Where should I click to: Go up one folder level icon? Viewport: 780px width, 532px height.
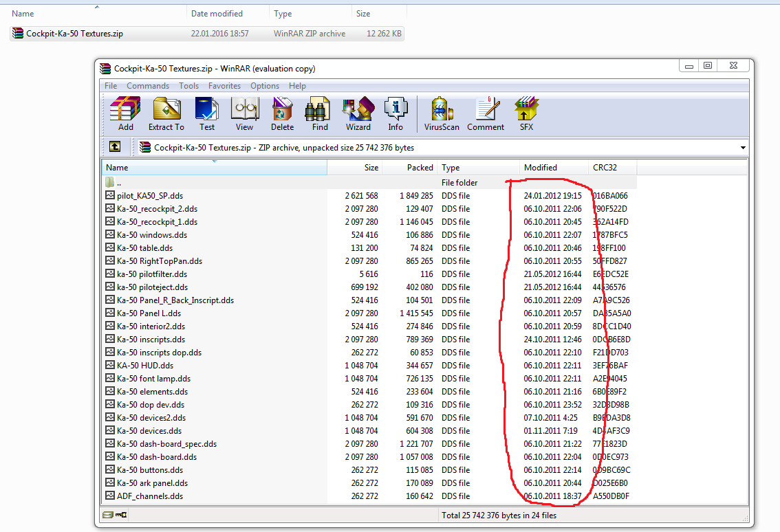115,146
